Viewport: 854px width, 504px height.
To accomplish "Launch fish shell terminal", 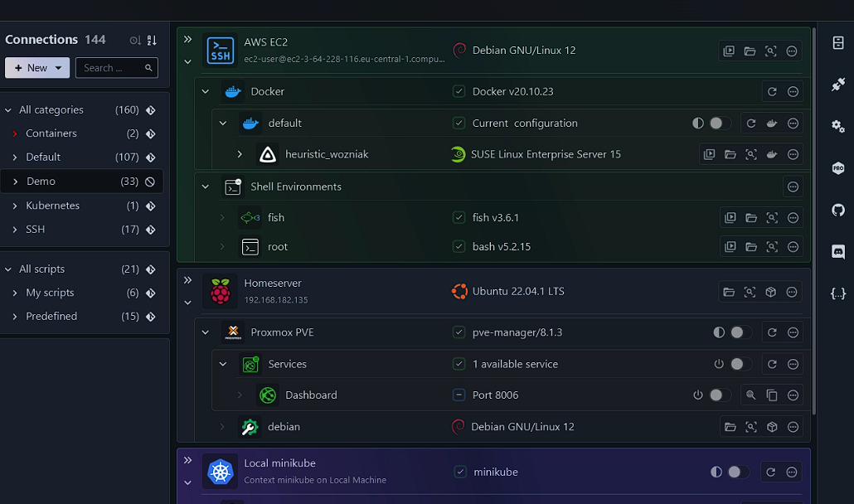I will coord(730,218).
